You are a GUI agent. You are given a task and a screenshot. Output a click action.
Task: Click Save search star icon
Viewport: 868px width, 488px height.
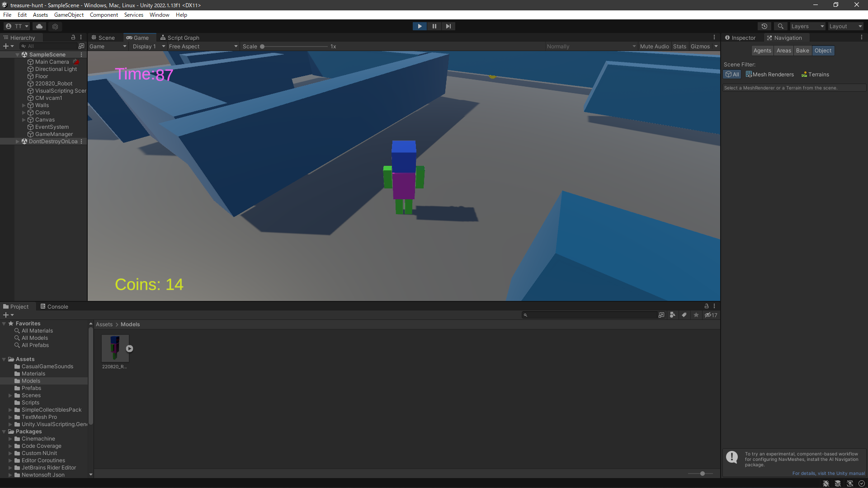point(696,315)
